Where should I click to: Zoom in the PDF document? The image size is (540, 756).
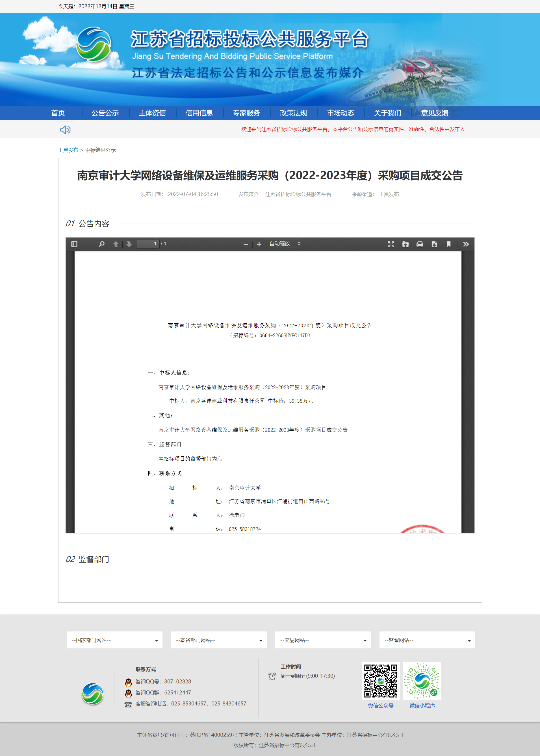(x=259, y=244)
